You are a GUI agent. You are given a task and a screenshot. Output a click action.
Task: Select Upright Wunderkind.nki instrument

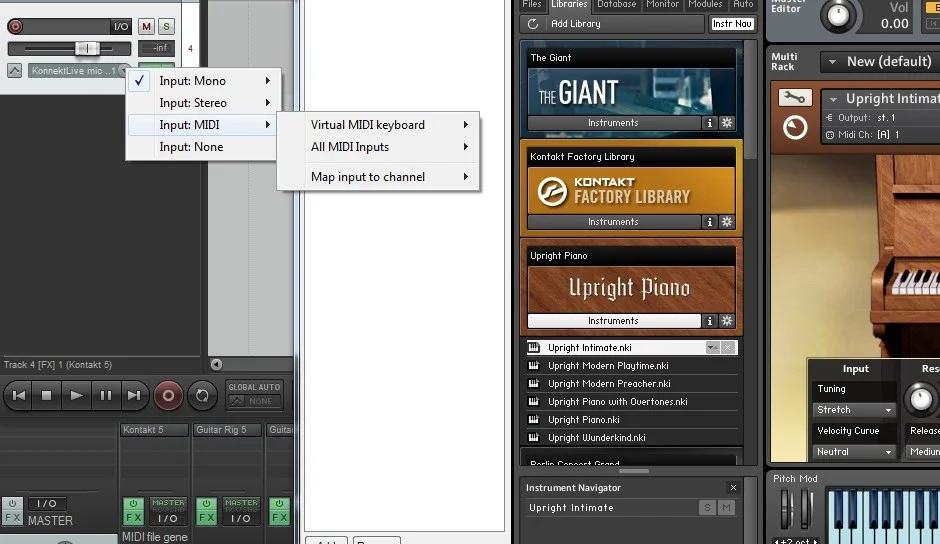pos(632,438)
